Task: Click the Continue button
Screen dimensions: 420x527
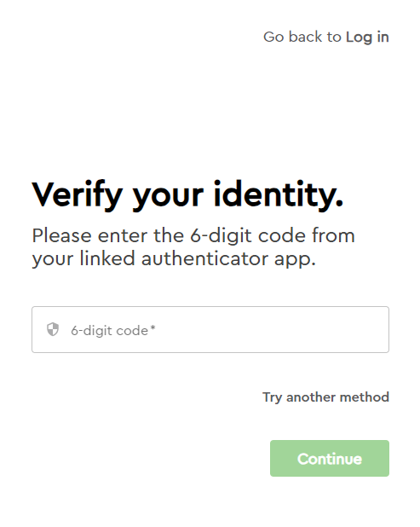Action: click(330, 458)
